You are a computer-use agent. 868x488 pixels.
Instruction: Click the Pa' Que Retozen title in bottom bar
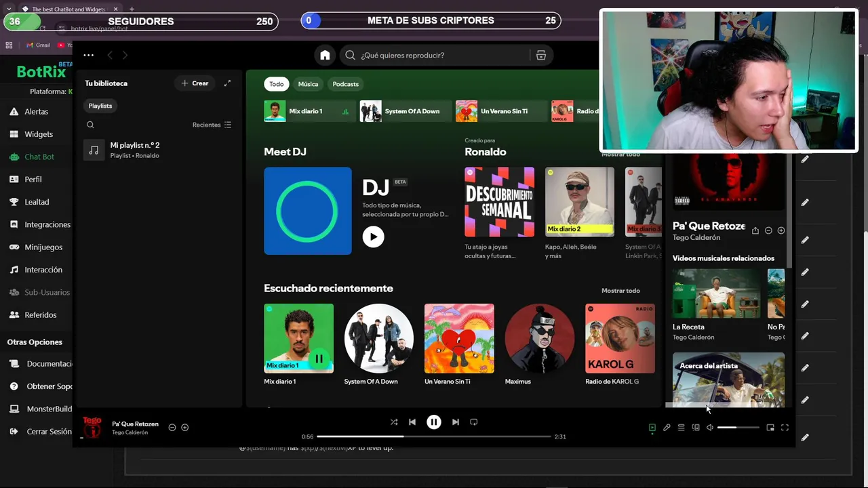(135, 424)
